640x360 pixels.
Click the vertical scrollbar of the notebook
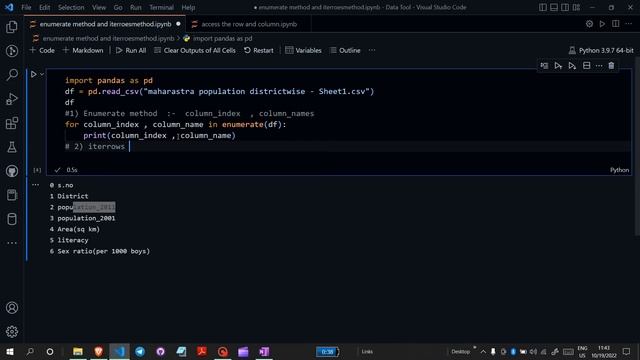pos(637,146)
